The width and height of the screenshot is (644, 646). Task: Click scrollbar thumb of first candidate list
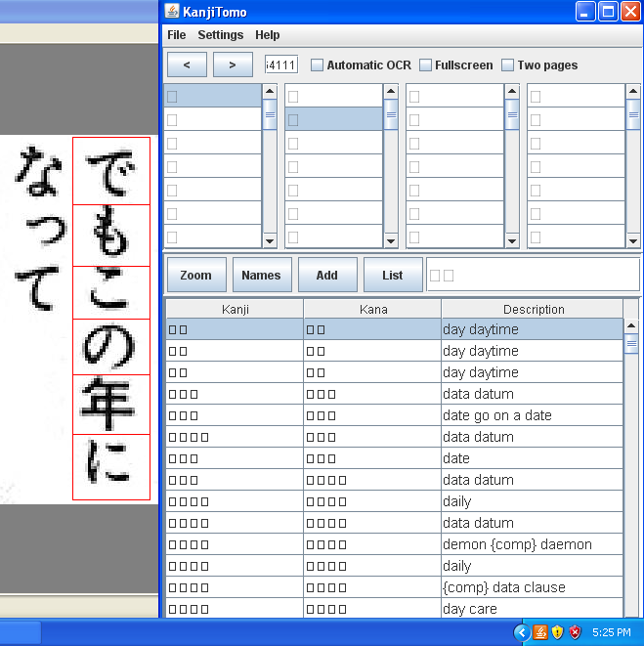click(x=270, y=114)
